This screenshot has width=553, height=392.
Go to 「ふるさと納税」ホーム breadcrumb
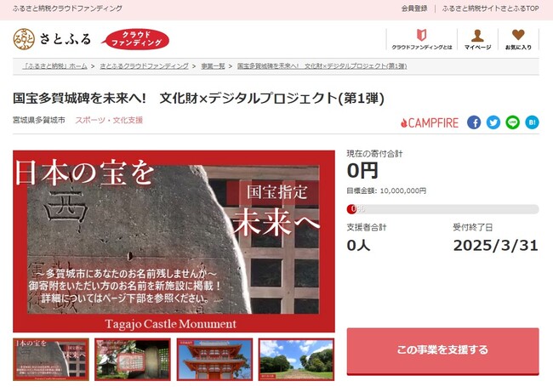click(x=55, y=66)
